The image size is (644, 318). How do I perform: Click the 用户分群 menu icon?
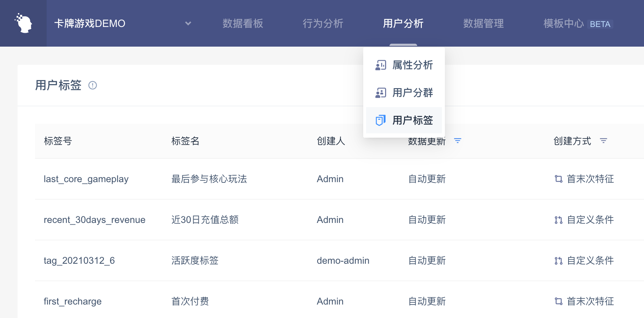tap(380, 93)
